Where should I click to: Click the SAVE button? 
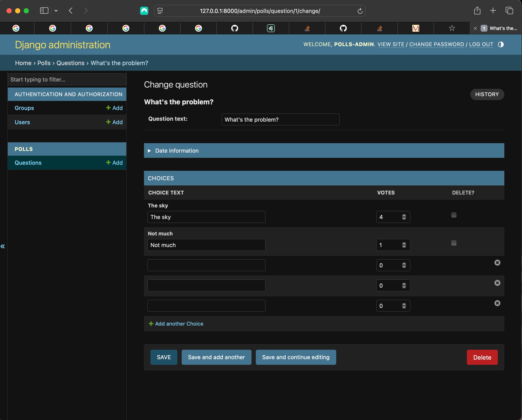coord(164,357)
